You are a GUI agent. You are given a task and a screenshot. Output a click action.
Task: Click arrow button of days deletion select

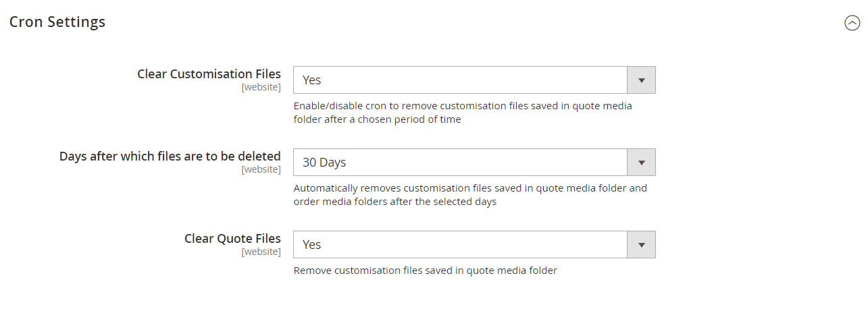coord(641,163)
